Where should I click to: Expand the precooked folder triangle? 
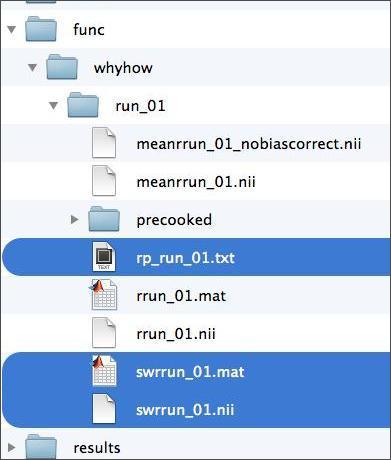click(x=75, y=219)
